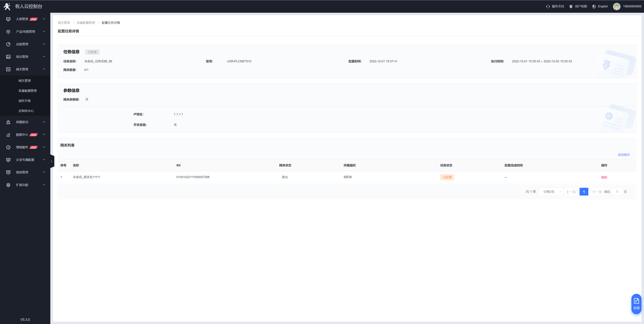Click the 任务状态 column header
Image resolution: width=644 pixels, height=324 pixels.
tap(446, 165)
